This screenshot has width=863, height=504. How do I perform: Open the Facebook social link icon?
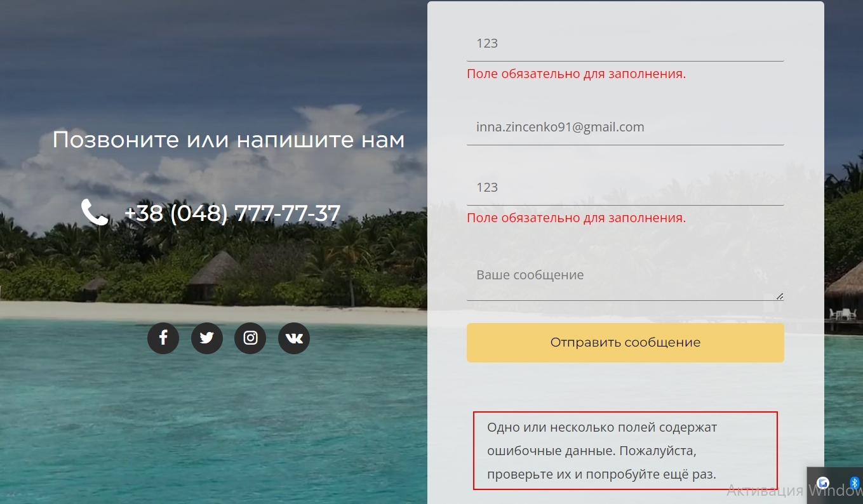(163, 338)
